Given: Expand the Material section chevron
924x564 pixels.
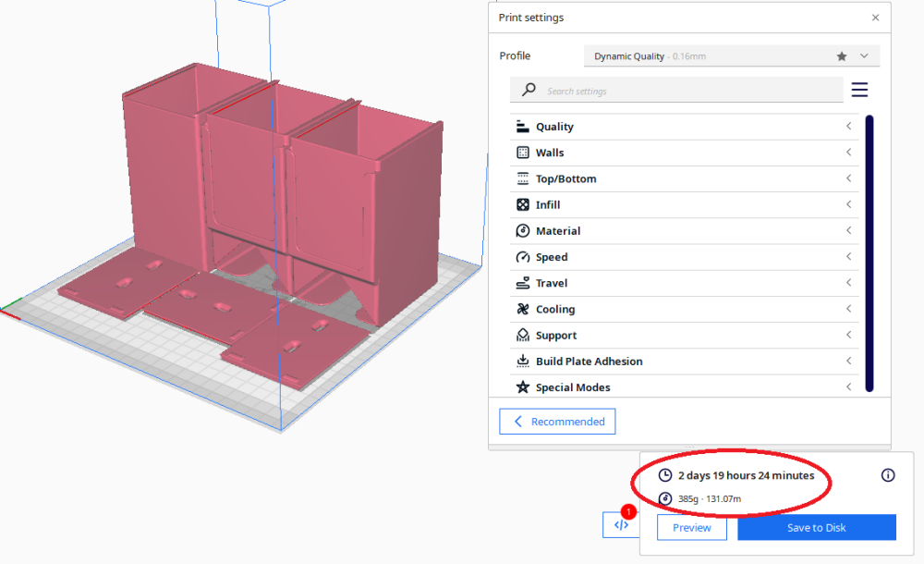Looking at the screenshot, I should click(848, 230).
